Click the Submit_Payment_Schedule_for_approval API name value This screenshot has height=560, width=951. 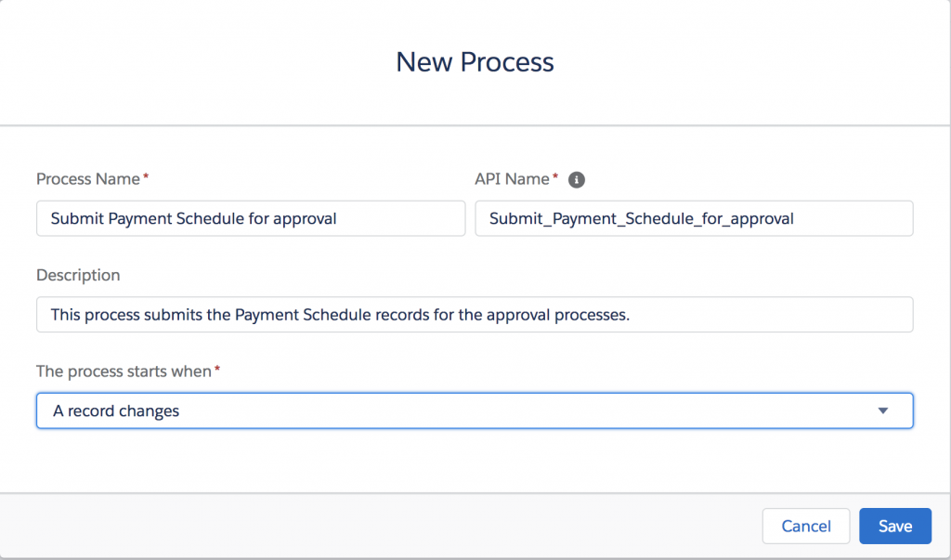[x=694, y=218]
